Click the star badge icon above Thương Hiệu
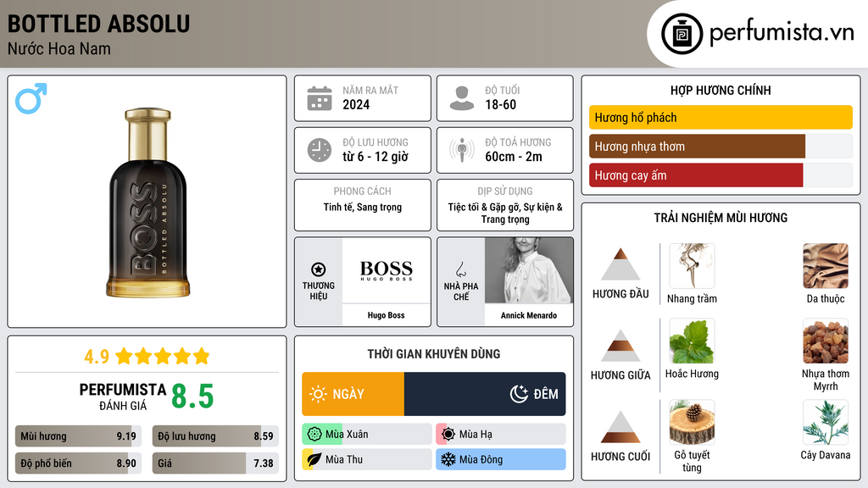 319,269
